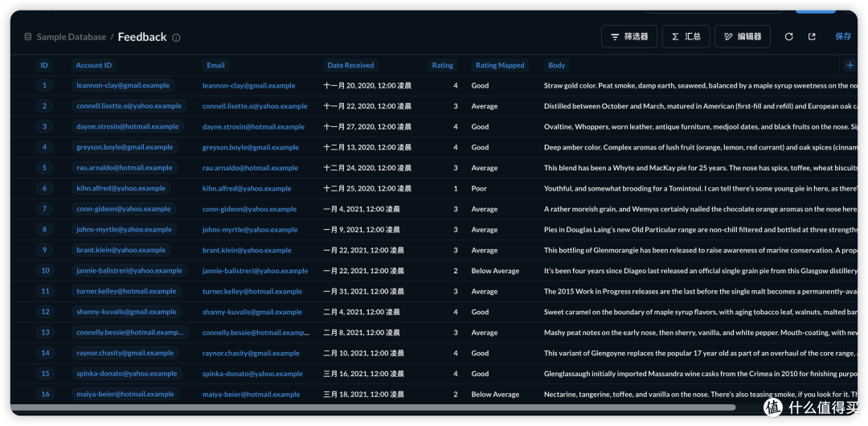Viewport: 868px width, 426px height.
Task: Click the 保存 save link
Action: pyautogui.click(x=843, y=36)
